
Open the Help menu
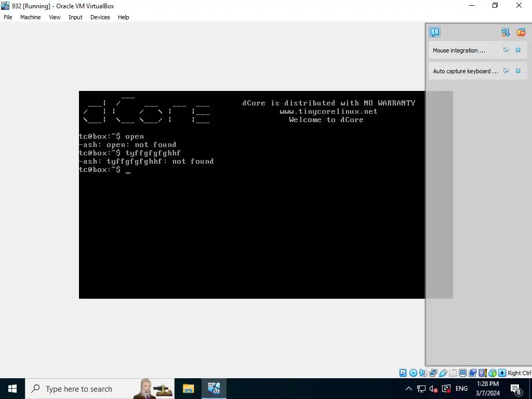point(124,17)
